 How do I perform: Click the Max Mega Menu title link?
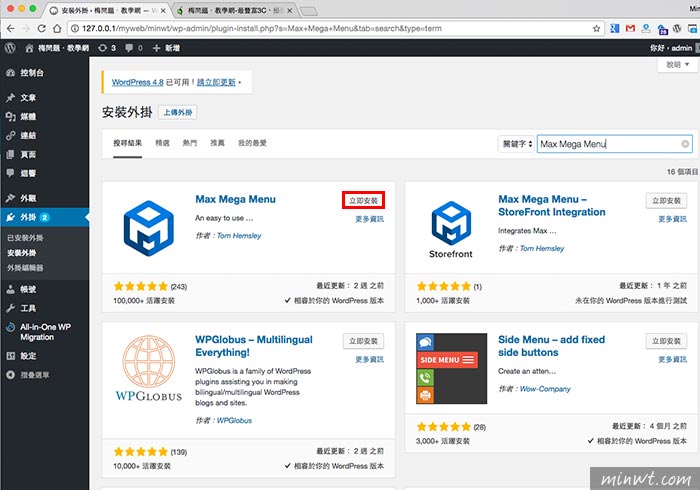(x=235, y=199)
